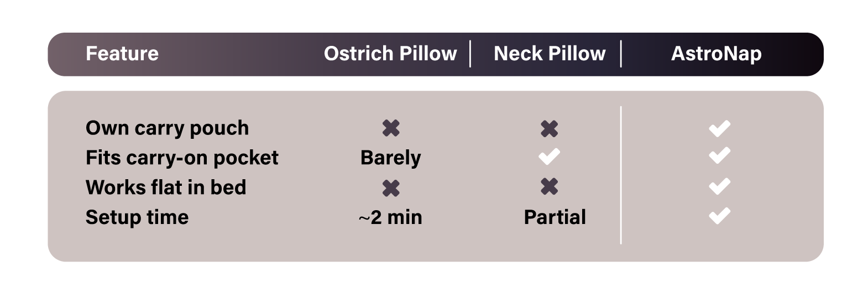This screenshot has width=868, height=297.
Task: Click the AstroNap checkmark for Fits carry-on pocket
Action: pyautogui.click(x=720, y=156)
